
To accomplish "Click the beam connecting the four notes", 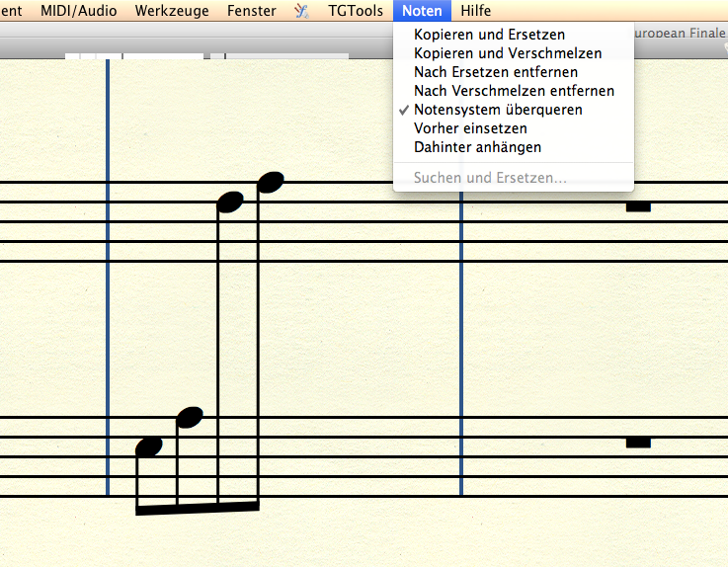I will click(x=198, y=508).
